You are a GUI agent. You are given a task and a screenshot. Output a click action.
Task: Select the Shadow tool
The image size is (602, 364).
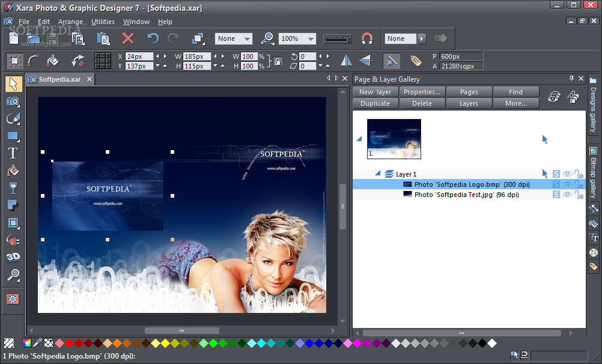[x=13, y=206]
